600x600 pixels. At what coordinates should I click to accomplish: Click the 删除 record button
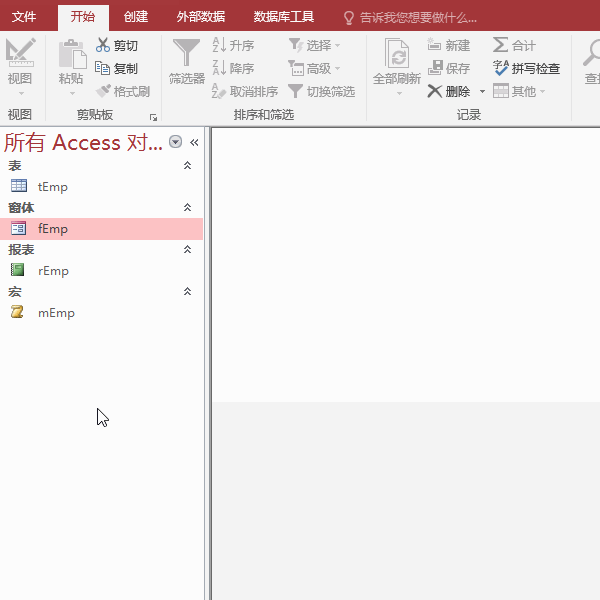pyautogui.click(x=448, y=91)
